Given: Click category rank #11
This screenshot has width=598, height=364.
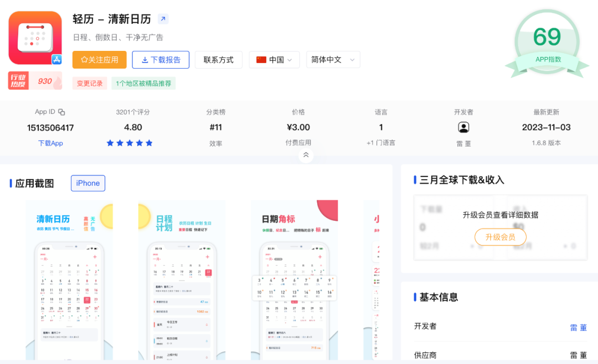Looking at the screenshot, I should (216, 127).
